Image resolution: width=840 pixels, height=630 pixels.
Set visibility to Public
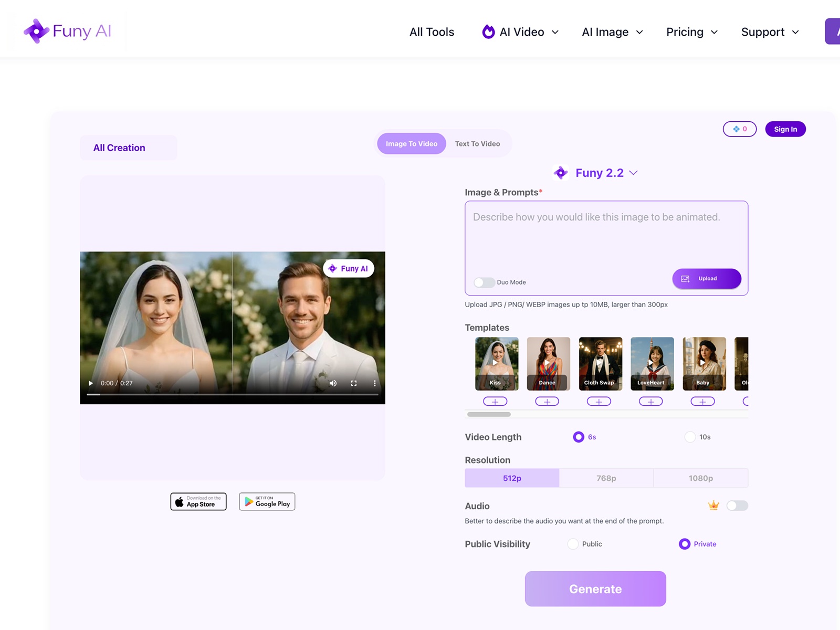tap(573, 544)
